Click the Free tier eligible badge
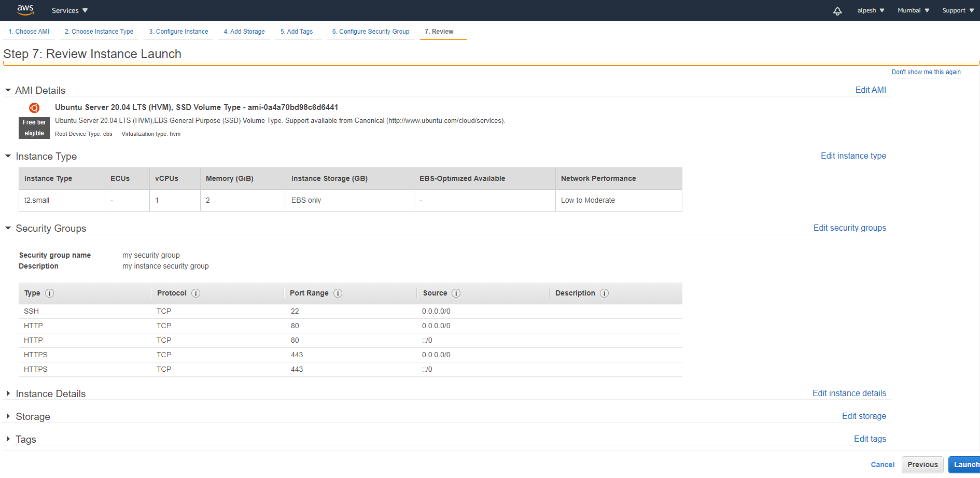Viewport: 980px width, 478px height. (x=34, y=128)
